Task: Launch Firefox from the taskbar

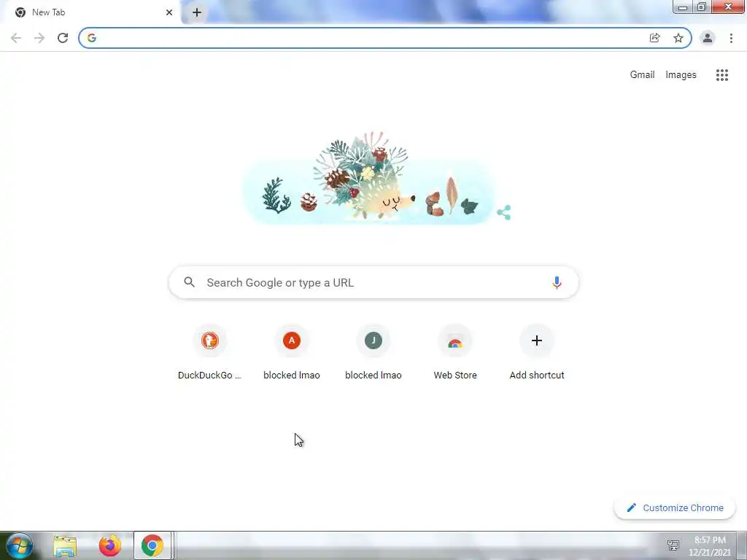Action: (109, 545)
